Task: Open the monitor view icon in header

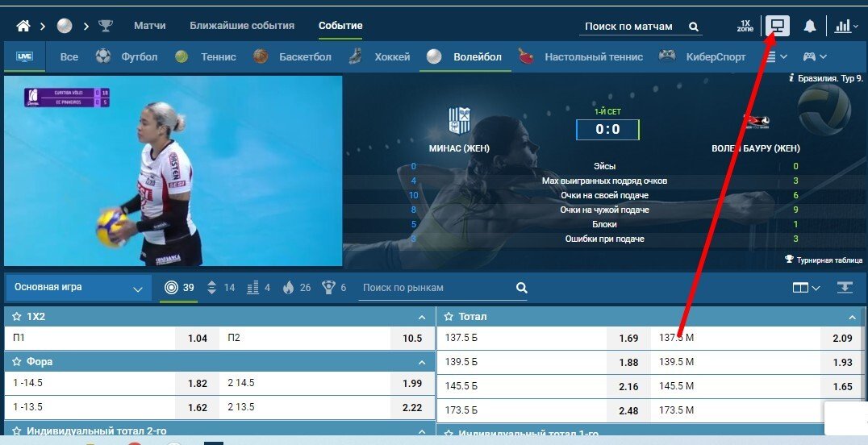Action: [777, 26]
